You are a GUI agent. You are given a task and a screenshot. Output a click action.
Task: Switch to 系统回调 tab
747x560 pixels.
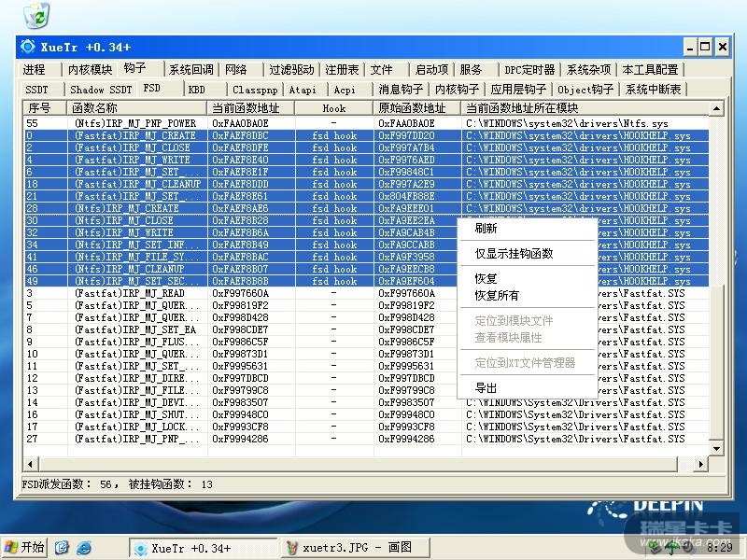(191, 69)
